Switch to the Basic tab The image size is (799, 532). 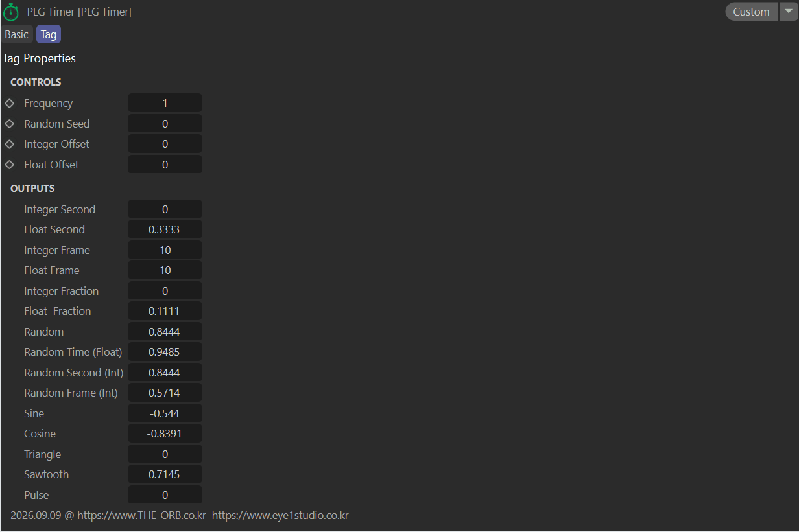click(17, 34)
